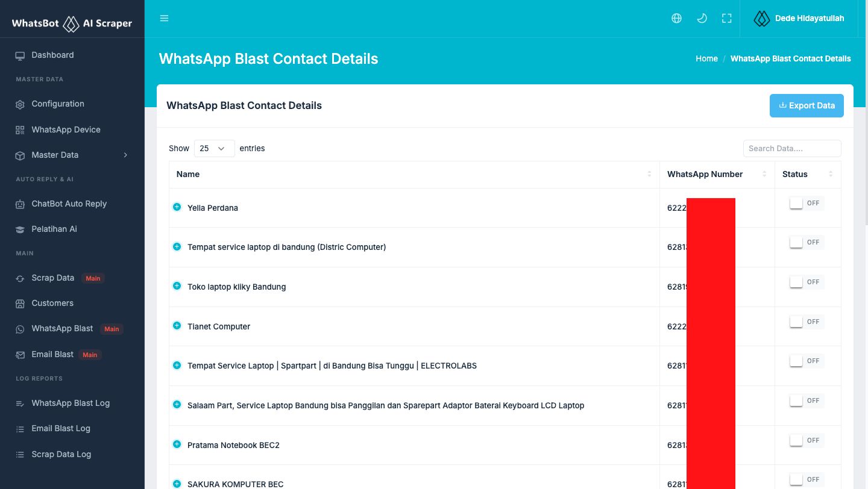This screenshot has width=868, height=489.
Task: Toggle dark mode moon icon
Action: tap(702, 19)
